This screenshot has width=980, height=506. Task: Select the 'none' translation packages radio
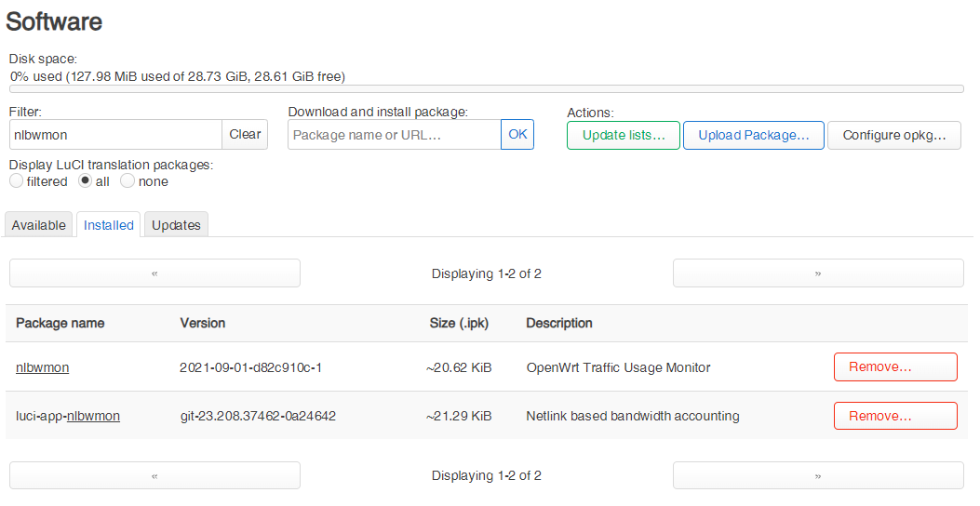[128, 181]
